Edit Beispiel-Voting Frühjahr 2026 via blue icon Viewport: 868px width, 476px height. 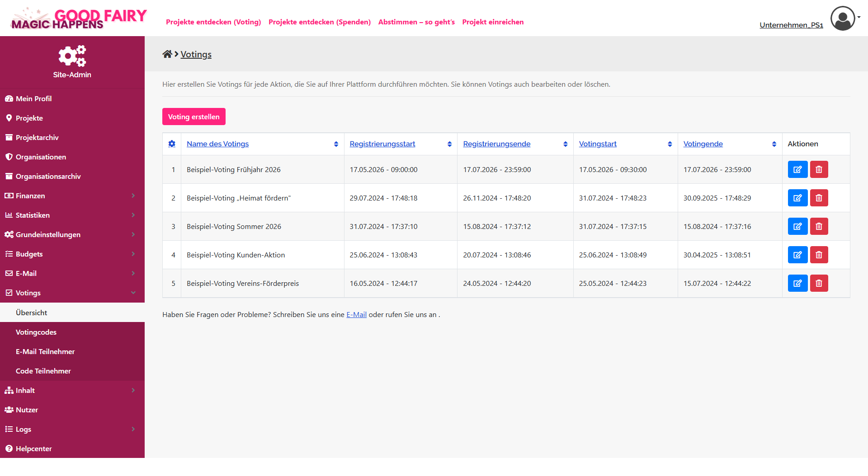tap(797, 169)
